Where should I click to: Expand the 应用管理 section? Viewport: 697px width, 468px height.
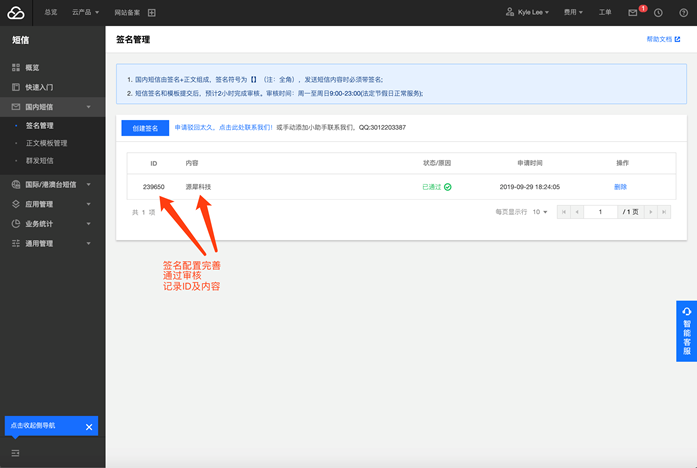(x=88, y=204)
